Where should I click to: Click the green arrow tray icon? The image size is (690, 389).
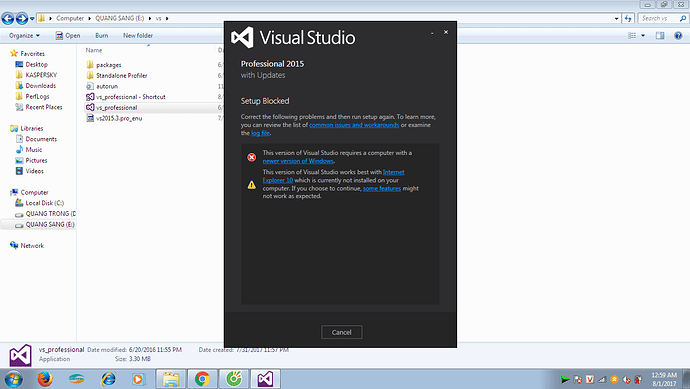point(565,379)
